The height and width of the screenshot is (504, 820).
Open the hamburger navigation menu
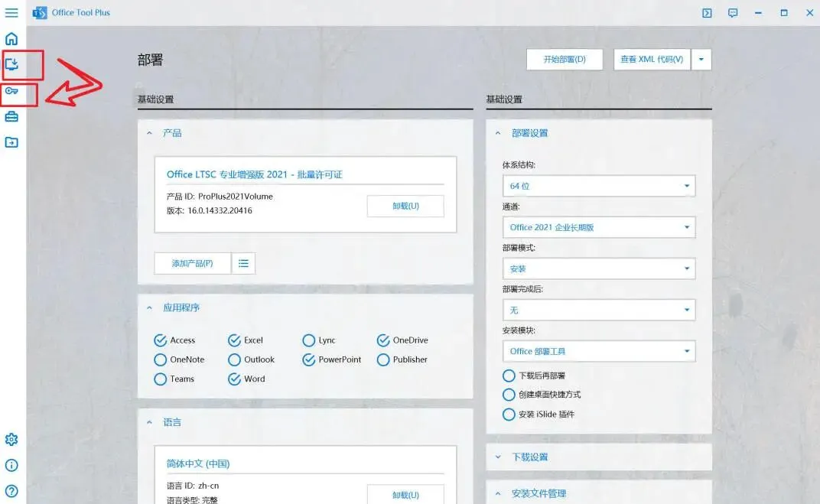coord(11,12)
